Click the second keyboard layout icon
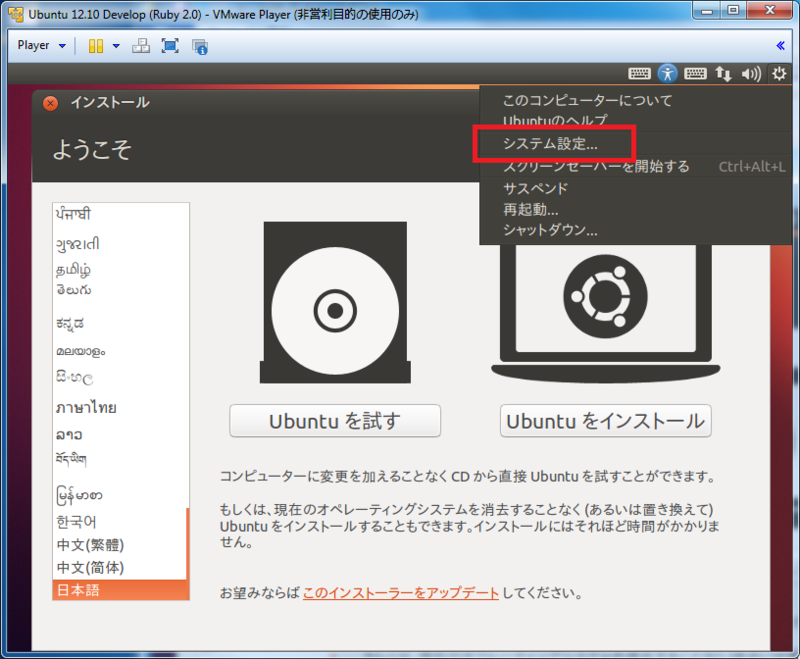The image size is (800, 659). [x=695, y=74]
